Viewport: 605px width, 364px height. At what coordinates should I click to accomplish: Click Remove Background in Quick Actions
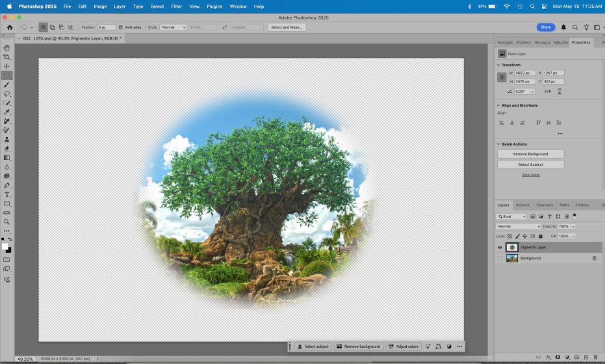coord(530,154)
